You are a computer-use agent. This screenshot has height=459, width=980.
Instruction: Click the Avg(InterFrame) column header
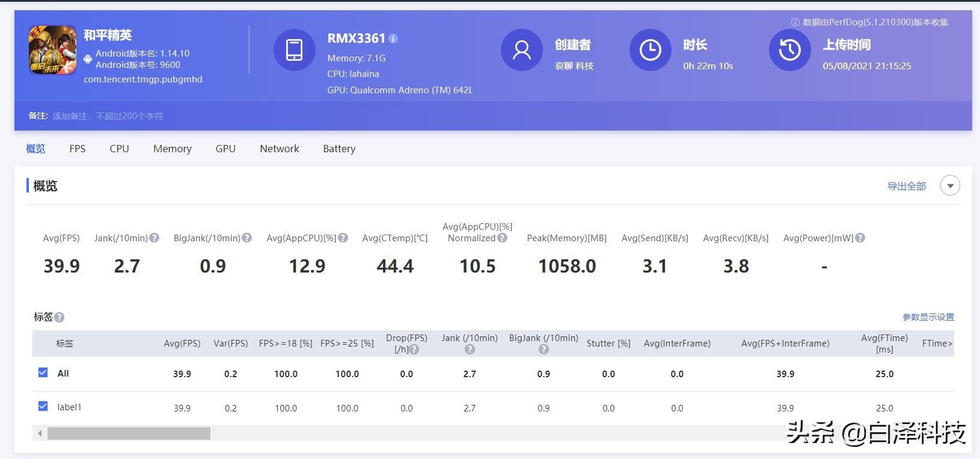tap(677, 343)
